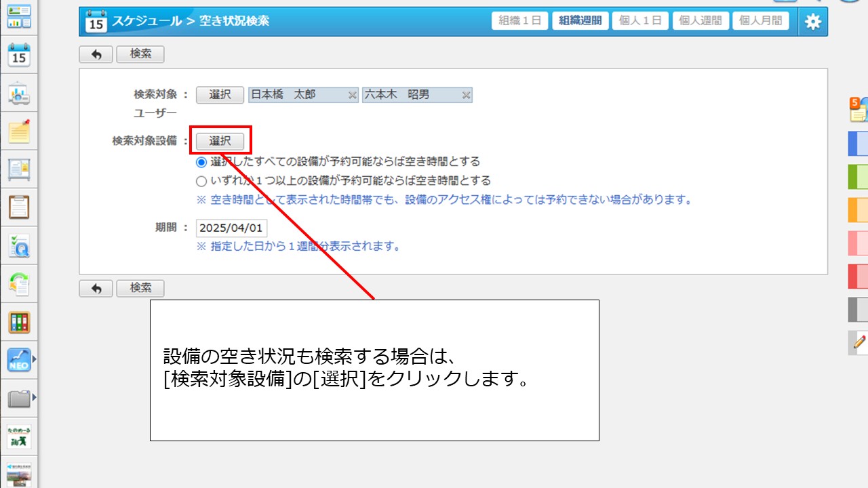This screenshot has width=868, height=488.
Task: Switch to 組織週間 view tab
Action: [x=580, y=21]
